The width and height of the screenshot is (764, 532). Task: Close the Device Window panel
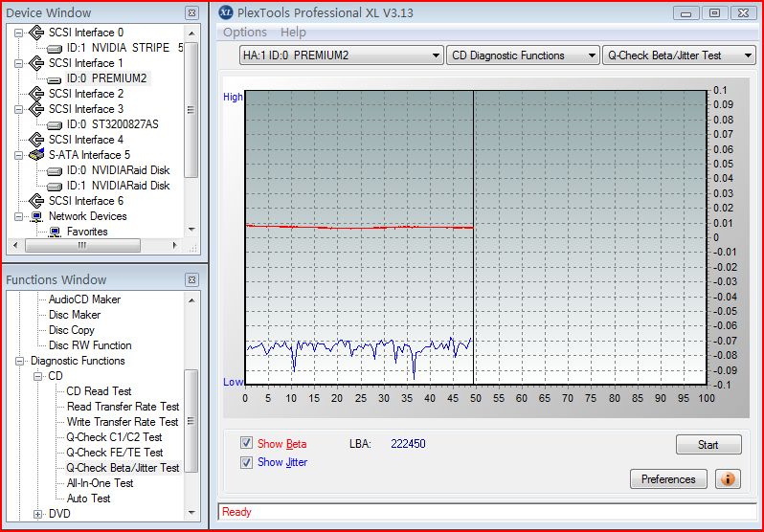click(x=191, y=13)
